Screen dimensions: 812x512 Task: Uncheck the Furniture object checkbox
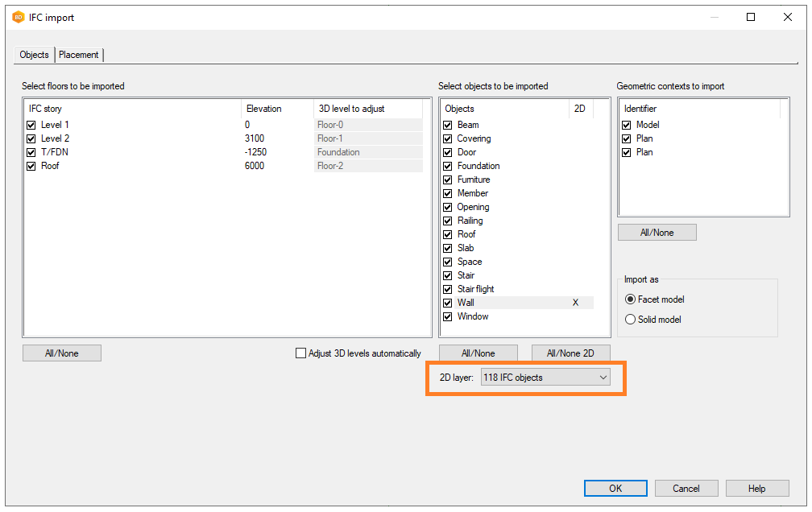(x=448, y=180)
